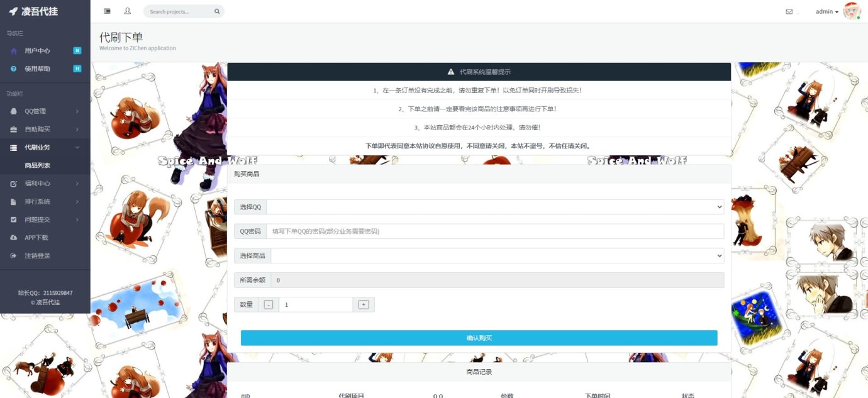Expand the 问题提交 chevron

coord(77,220)
